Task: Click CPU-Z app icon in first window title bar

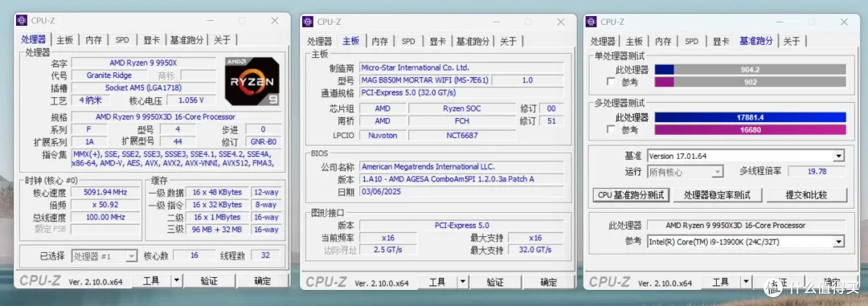Action: pos(22,20)
